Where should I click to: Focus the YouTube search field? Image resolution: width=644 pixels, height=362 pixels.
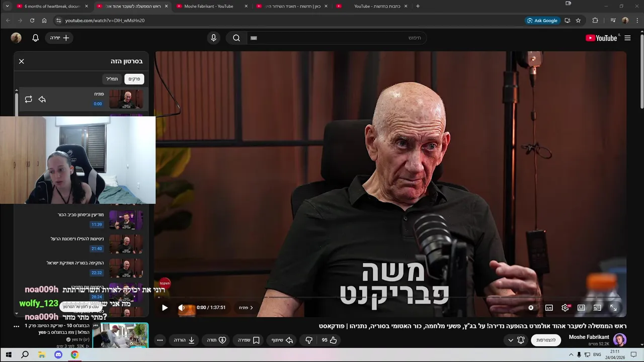tap(337, 38)
